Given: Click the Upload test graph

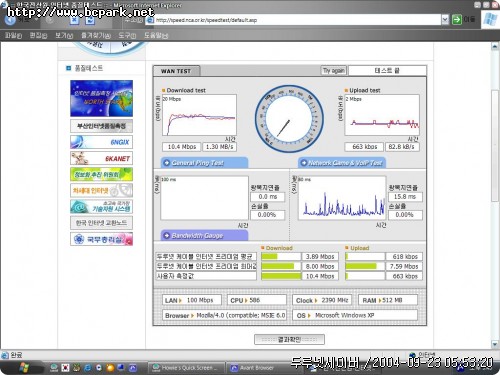Looking at the screenshot, I should 382,115.
